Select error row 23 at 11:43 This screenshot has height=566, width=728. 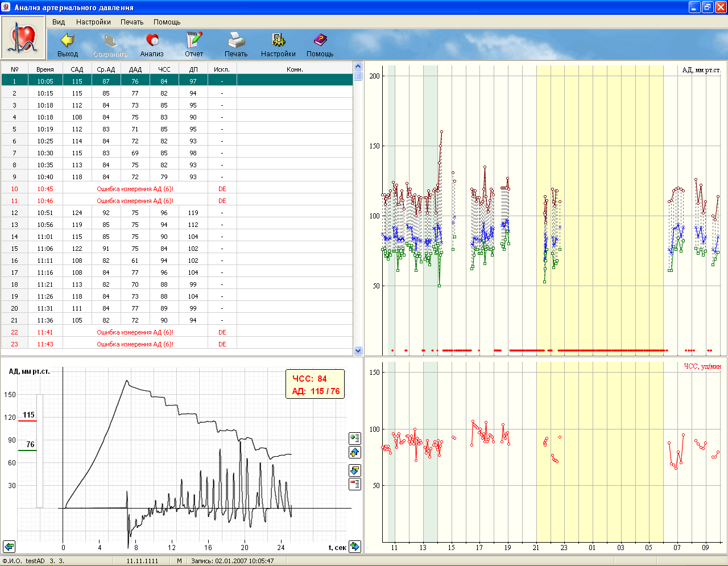tap(177, 344)
